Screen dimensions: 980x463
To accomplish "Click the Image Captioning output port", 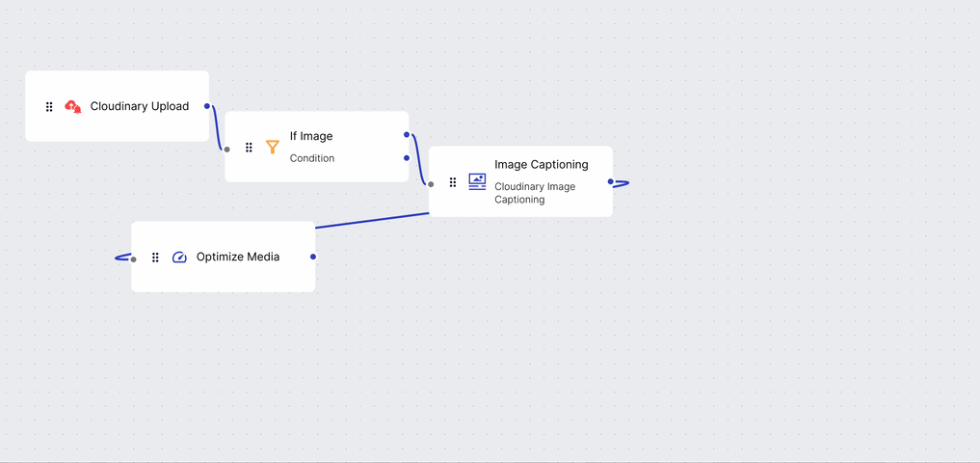I will 611,181.
